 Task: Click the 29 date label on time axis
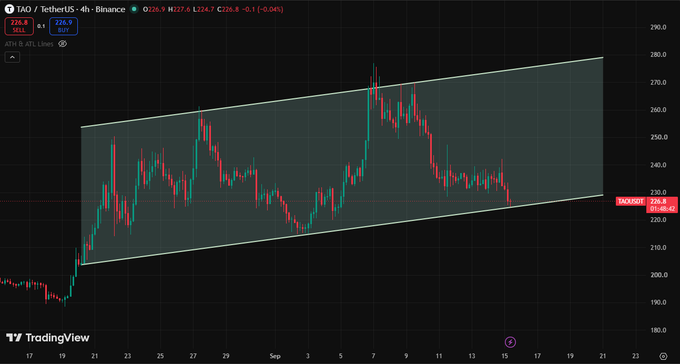(226, 356)
